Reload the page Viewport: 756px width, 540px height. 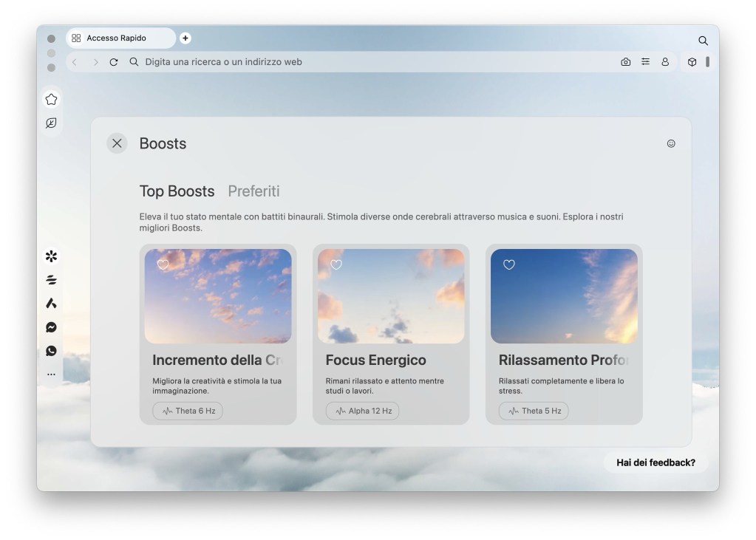click(x=114, y=62)
